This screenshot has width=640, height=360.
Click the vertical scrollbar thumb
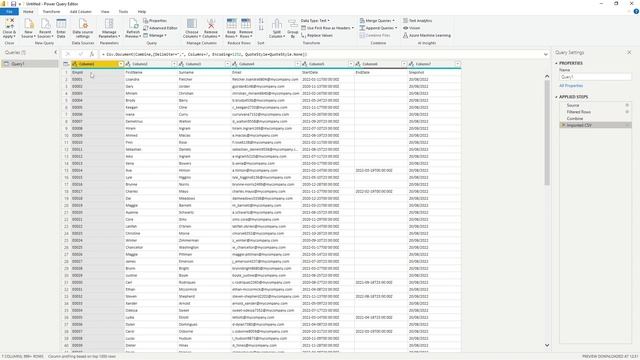[x=547, y=132]
